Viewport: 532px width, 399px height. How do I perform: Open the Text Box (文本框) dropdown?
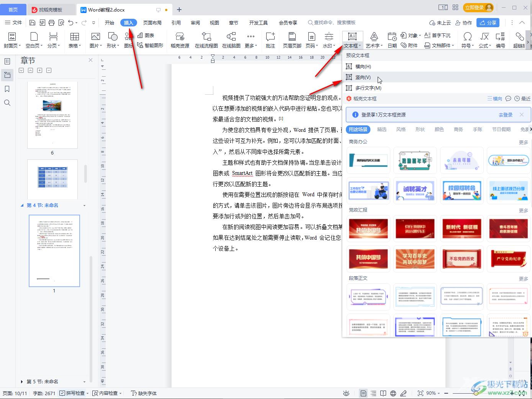pos(352,40)
